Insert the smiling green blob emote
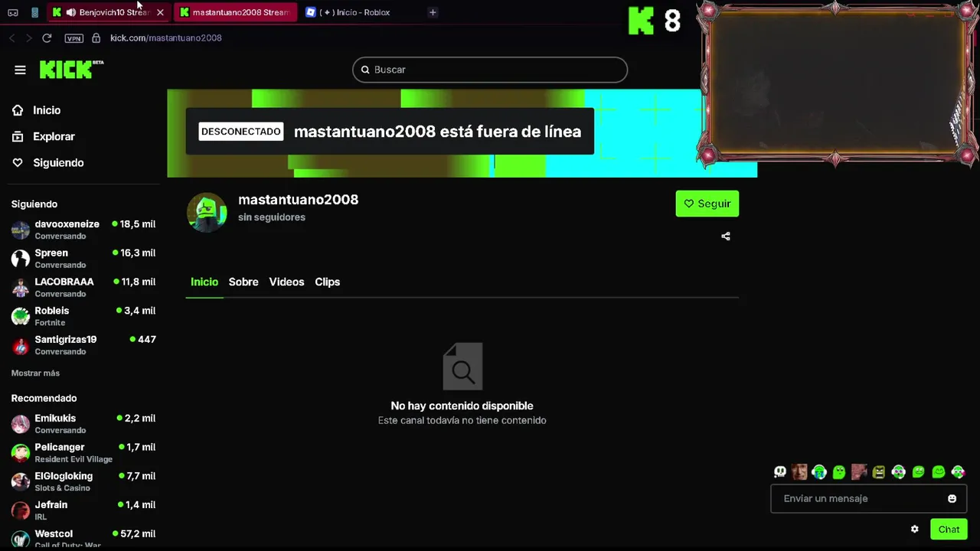This screenshot has height=551, width=980. point(919,472)
